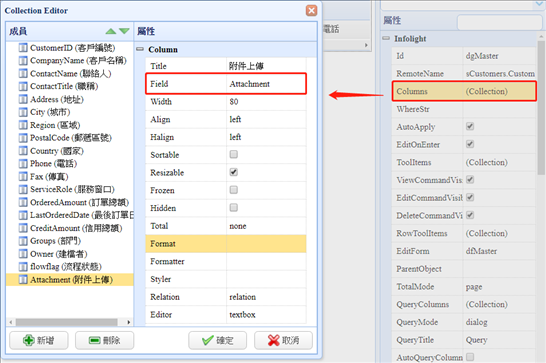
Task: Open the Editor value set to textbox
Action: pyautogui.click(x=266, y=315)
